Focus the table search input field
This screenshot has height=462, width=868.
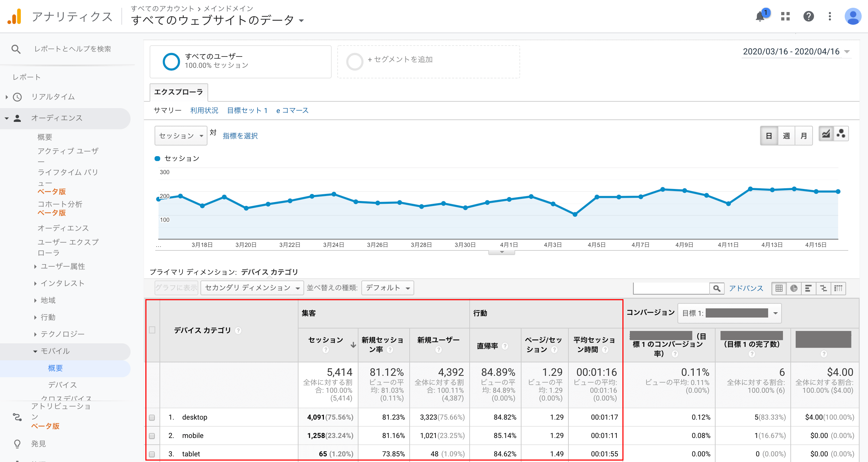tap(671, 289)
